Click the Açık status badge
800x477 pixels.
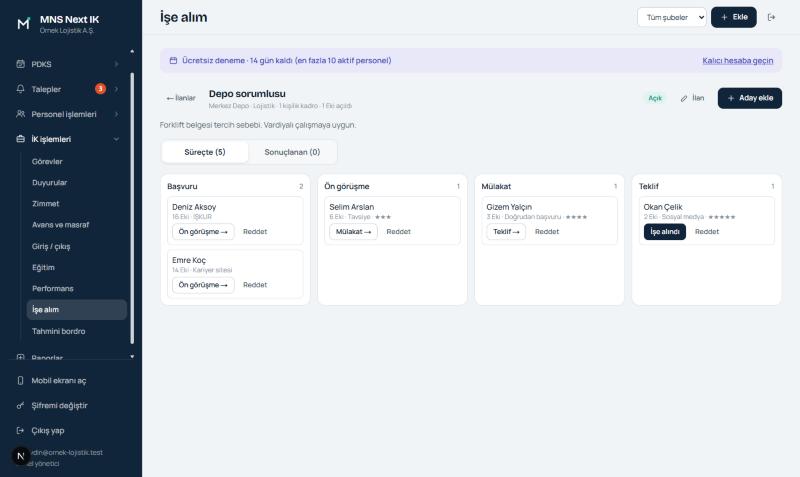[655, 98]
